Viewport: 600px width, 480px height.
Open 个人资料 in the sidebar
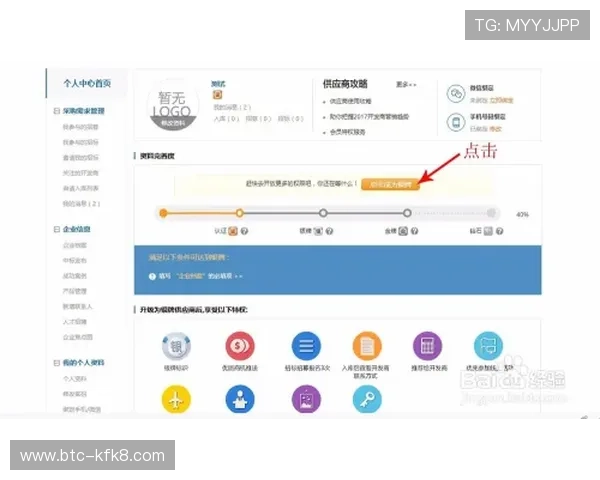pyautogui.click(x=75, y=379)
